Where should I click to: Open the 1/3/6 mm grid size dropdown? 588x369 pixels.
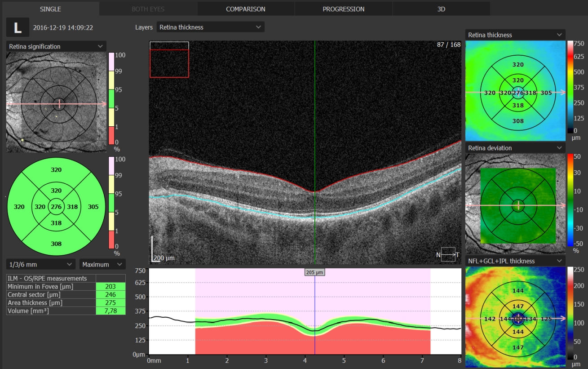(x=41, y=264)
